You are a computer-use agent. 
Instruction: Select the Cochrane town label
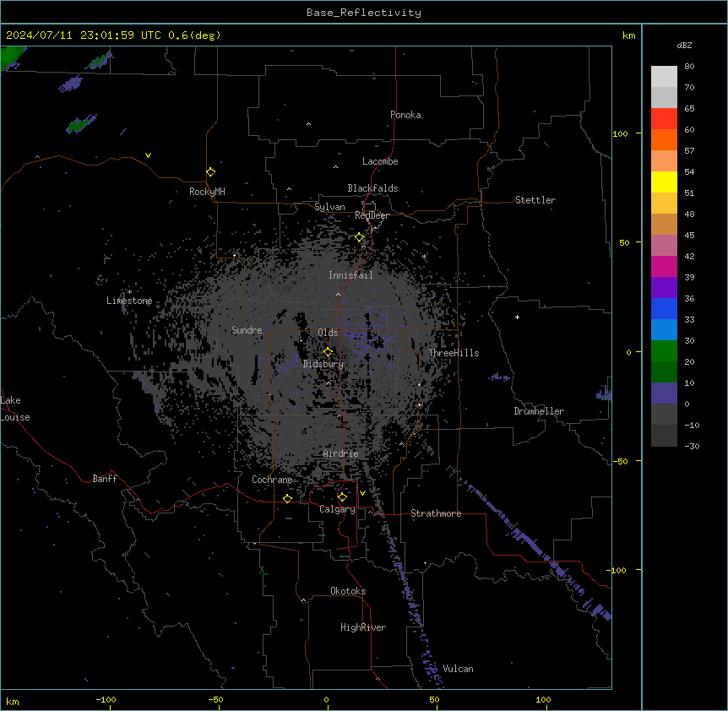click(272, 480)
